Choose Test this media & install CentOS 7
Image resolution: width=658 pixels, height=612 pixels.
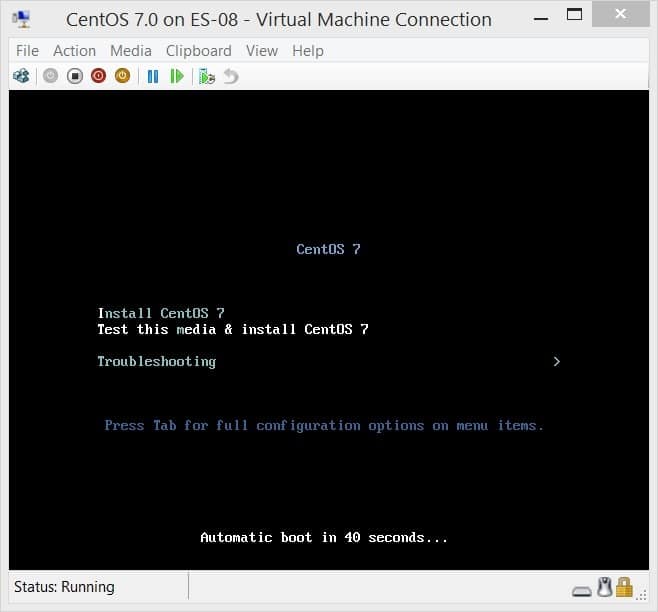pyautogui.click(x=232, y=329)
